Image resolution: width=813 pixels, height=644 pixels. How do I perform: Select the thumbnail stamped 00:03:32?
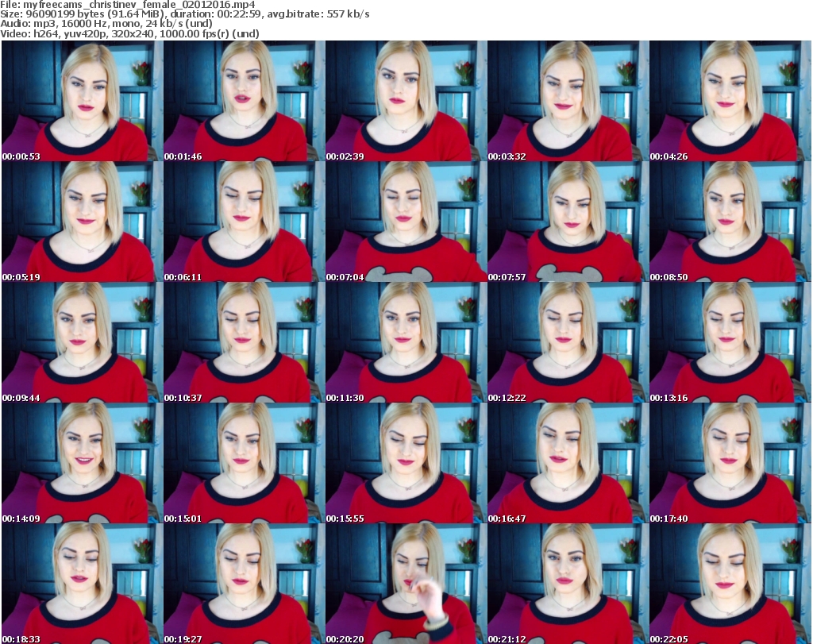[x=568, y=101]
